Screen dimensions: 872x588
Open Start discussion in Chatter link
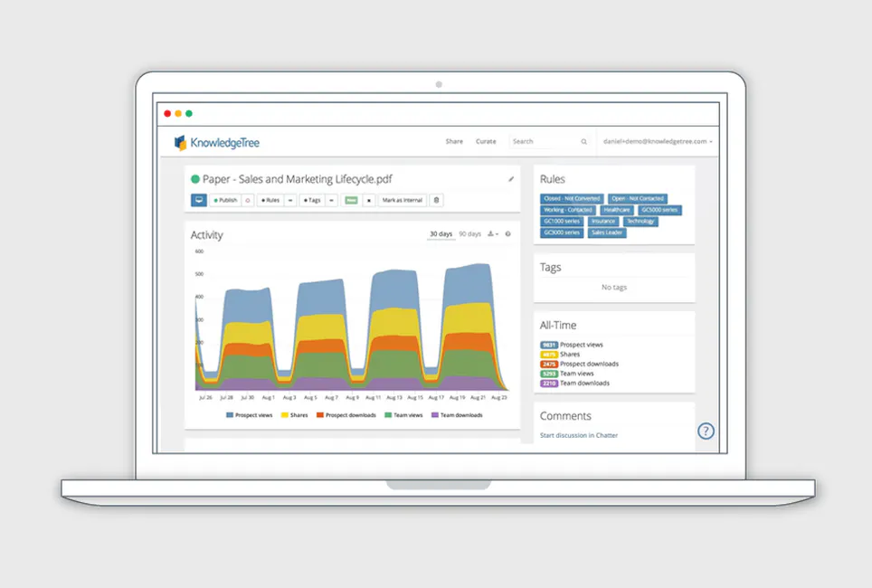[578, 435]
